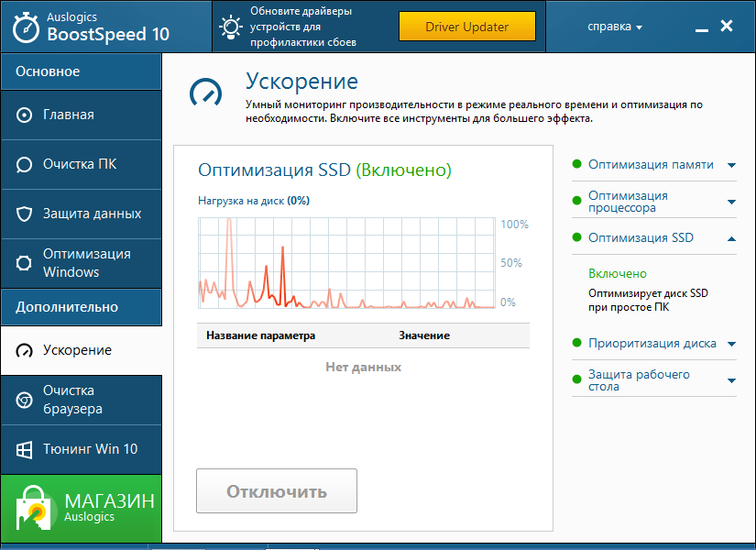Expand the Оптимизация процессора section arrow
Viewport: 756px width, 550px height.
click(x=731, y=202)
